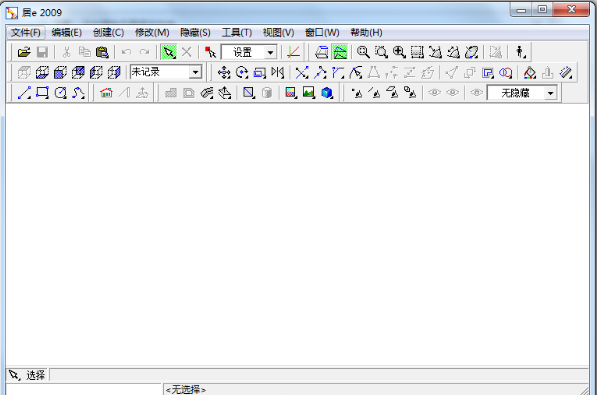Toggle the green-highlighted selection arrow tool

(169, 52)
